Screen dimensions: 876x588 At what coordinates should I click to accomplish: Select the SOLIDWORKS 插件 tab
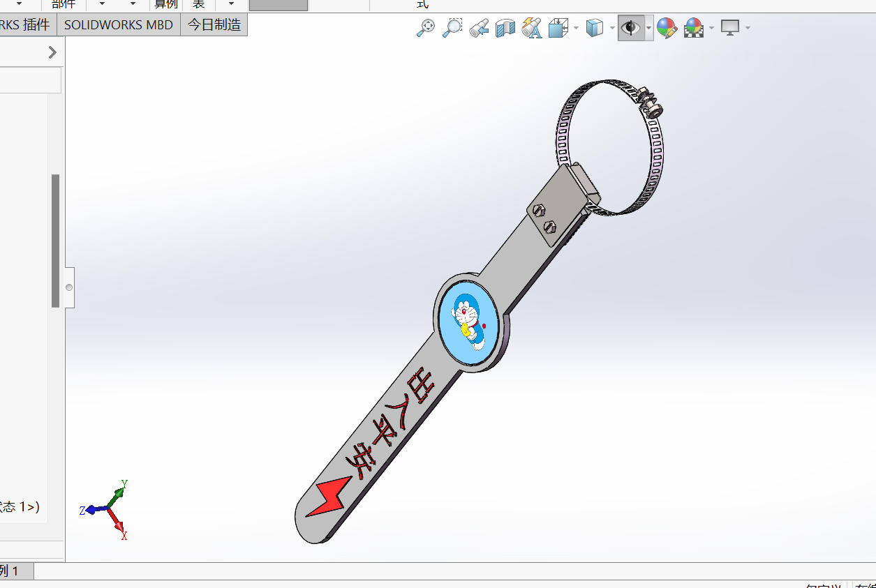(x=27, y=25)
